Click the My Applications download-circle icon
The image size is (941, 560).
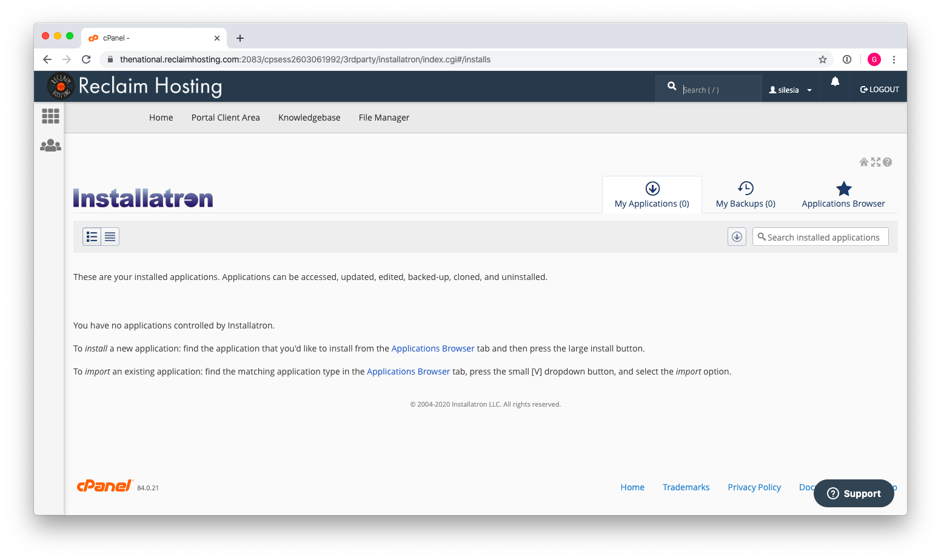(x=652, y=188)
